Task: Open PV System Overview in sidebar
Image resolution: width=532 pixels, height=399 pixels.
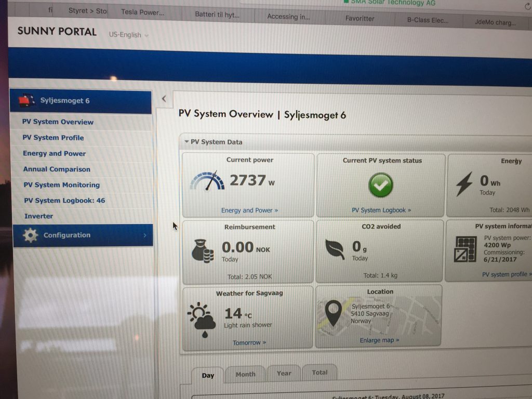Action: pos(58,122)
